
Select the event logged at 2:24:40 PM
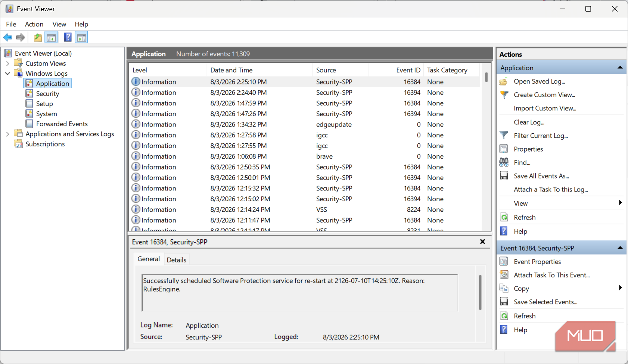click(x=305, y=93)
